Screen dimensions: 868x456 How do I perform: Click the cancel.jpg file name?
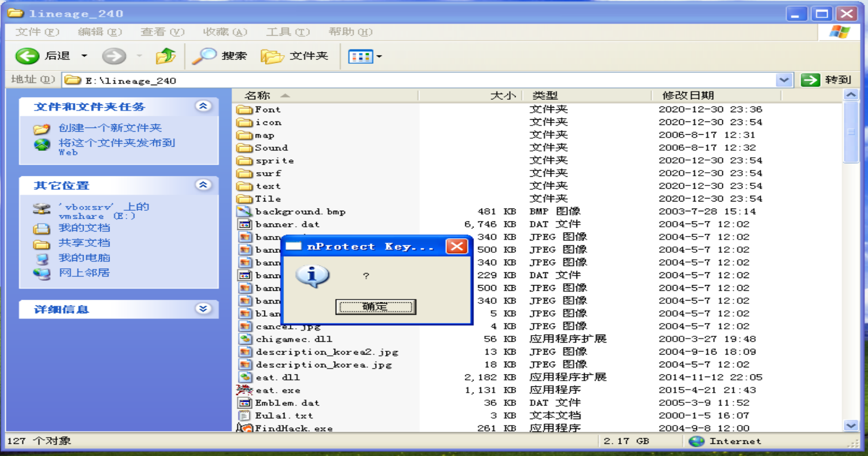coord(288,326)
